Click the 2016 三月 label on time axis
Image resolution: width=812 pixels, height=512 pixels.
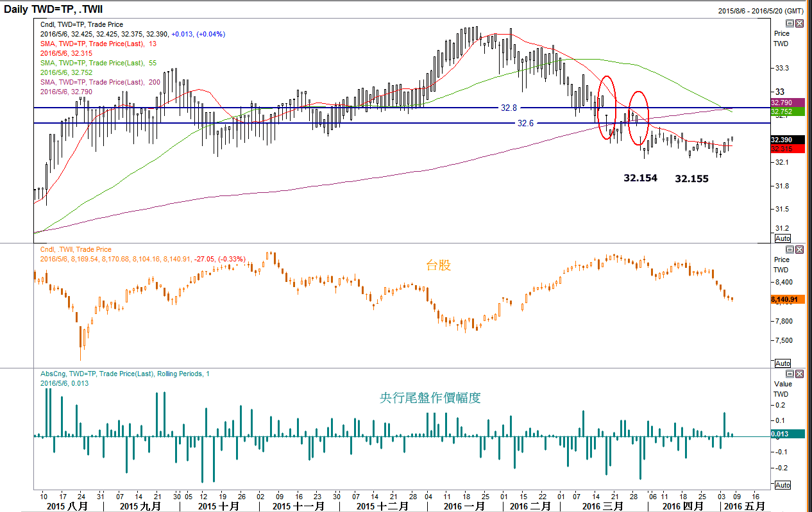602,506
